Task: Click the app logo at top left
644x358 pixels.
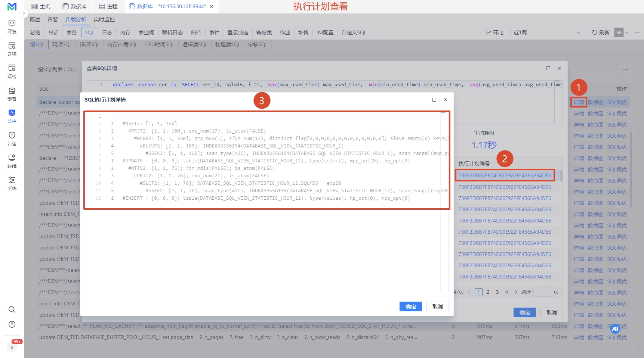Action: coord(12,7)
